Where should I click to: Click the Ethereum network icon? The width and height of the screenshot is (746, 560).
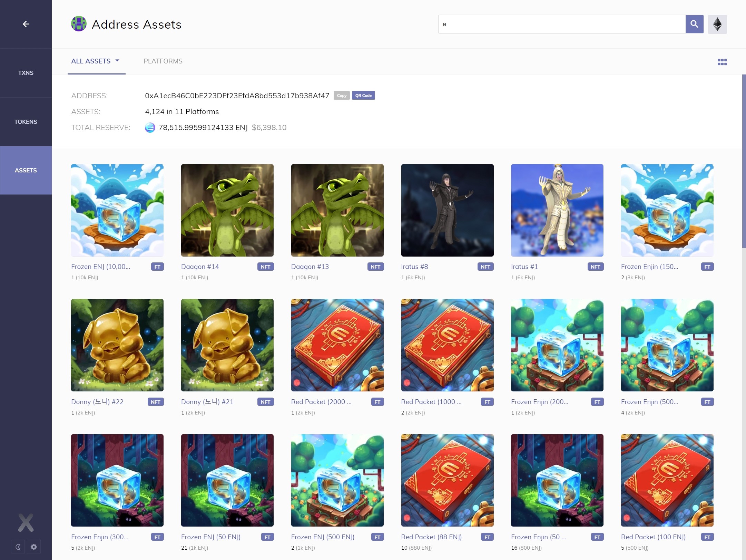pyautogui.click(x=717, y=24)
